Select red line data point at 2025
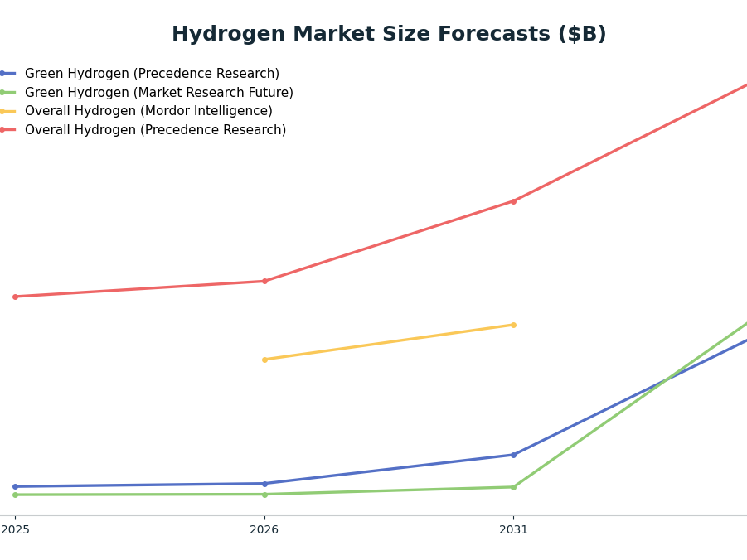Screen dimensions: 747x560 coord(15,297)
